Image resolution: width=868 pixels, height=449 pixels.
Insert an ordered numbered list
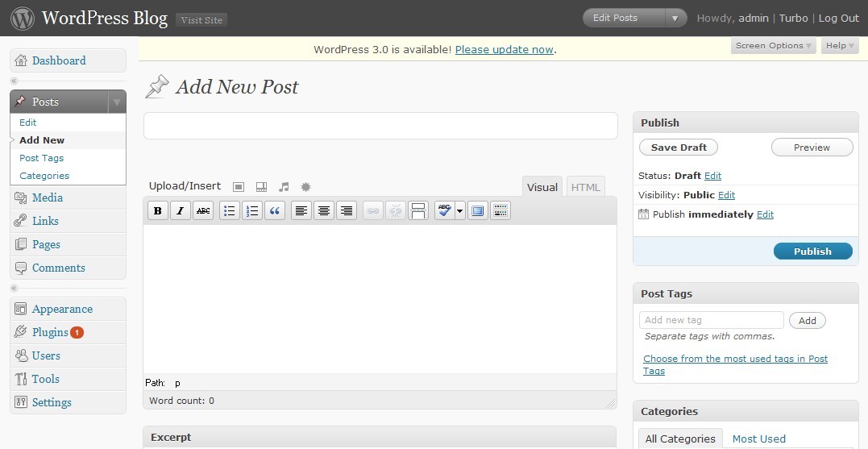[252, 211]
